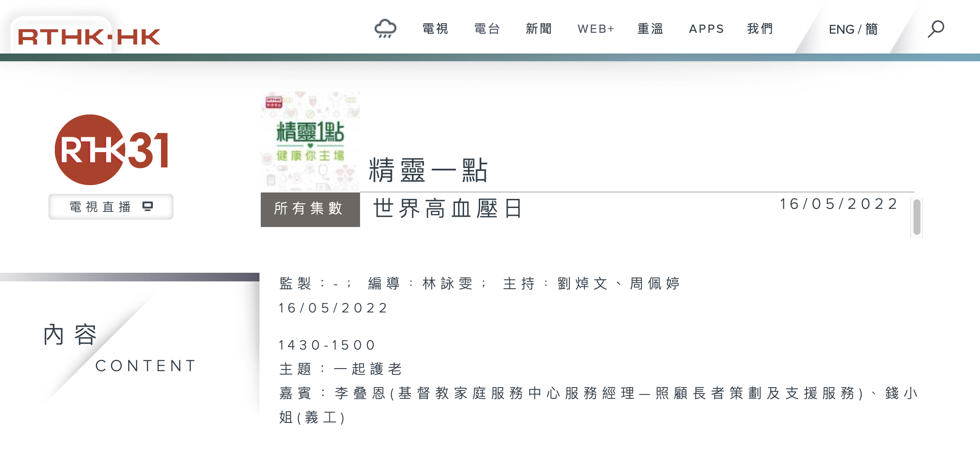Open the RTHK 31 channel logo
The image size is (980, 454).
pos(111,150)
